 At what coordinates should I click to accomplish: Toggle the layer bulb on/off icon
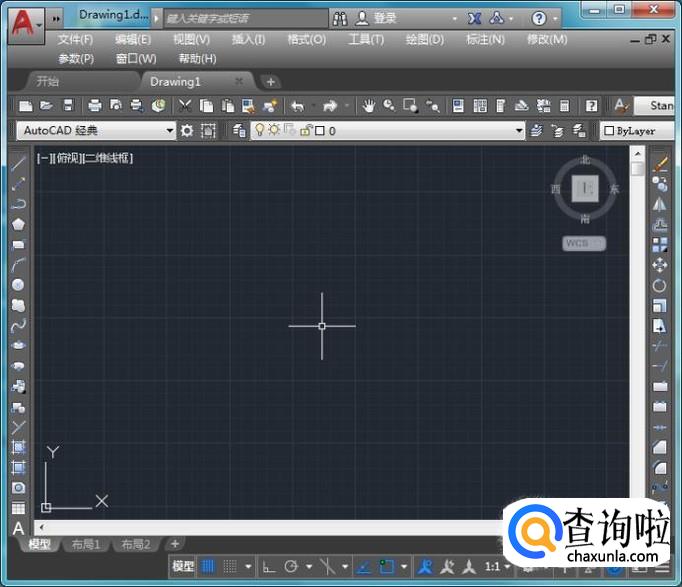(x=259, y=130)
